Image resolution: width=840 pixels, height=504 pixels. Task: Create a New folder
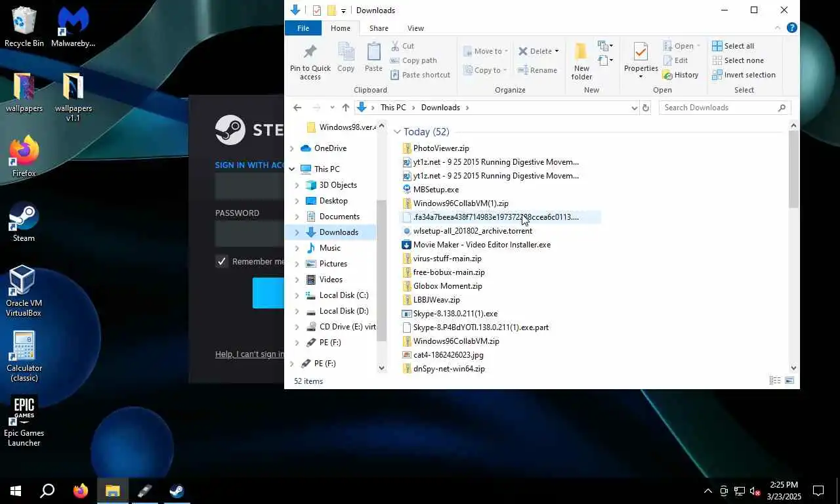tap(581, 62)
